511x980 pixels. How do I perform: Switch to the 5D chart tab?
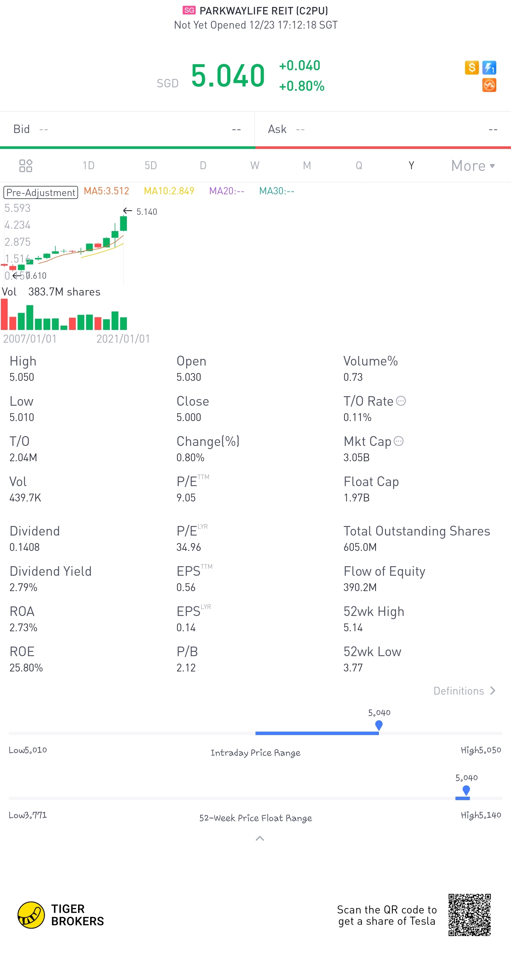tap(151, 165)
